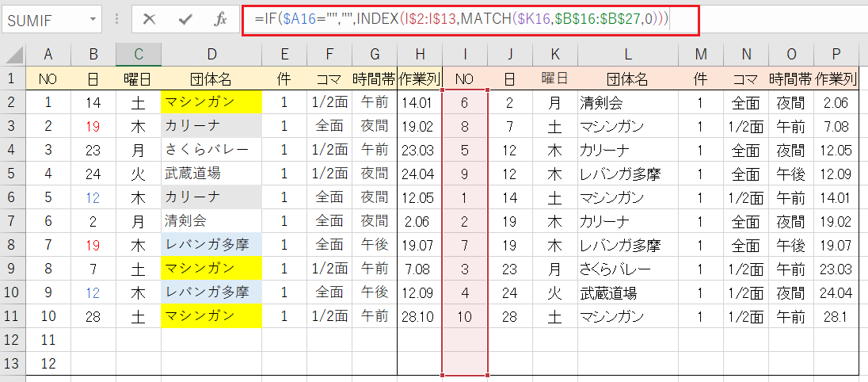Cancel the formula entry with X icon
The width and height of the screenshot is (868, 382).
click(149, 19)
